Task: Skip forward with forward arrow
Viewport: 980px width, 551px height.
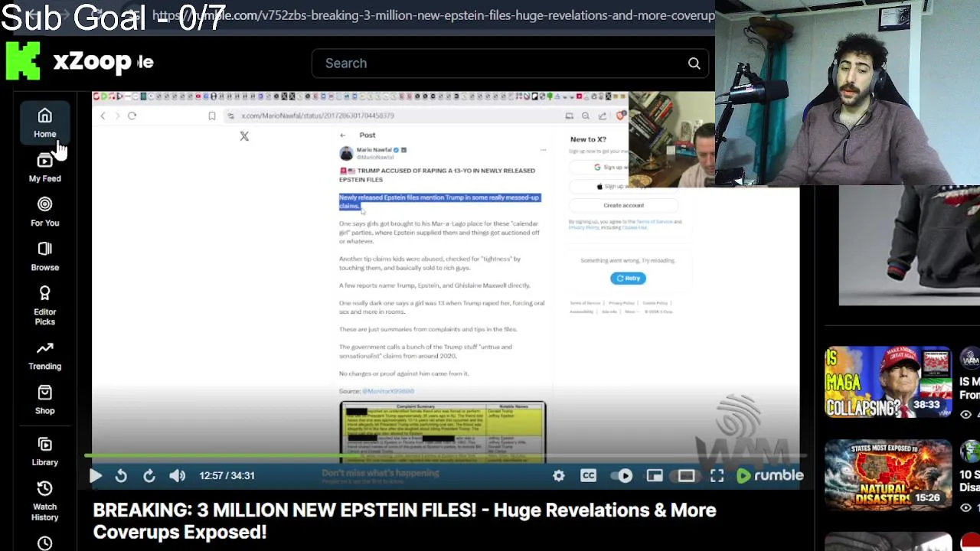Action: 149,475
